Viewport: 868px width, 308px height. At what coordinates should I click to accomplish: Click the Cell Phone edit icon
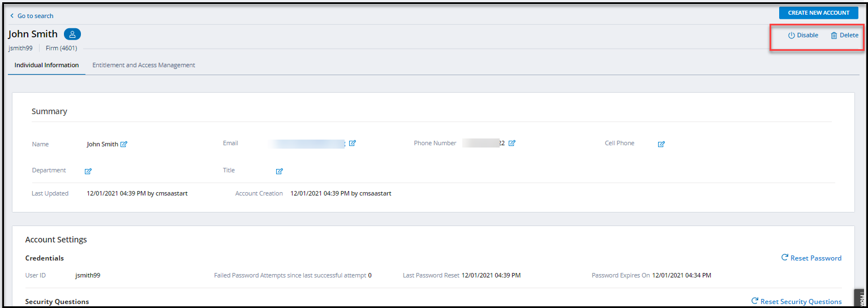click(661, 144)
